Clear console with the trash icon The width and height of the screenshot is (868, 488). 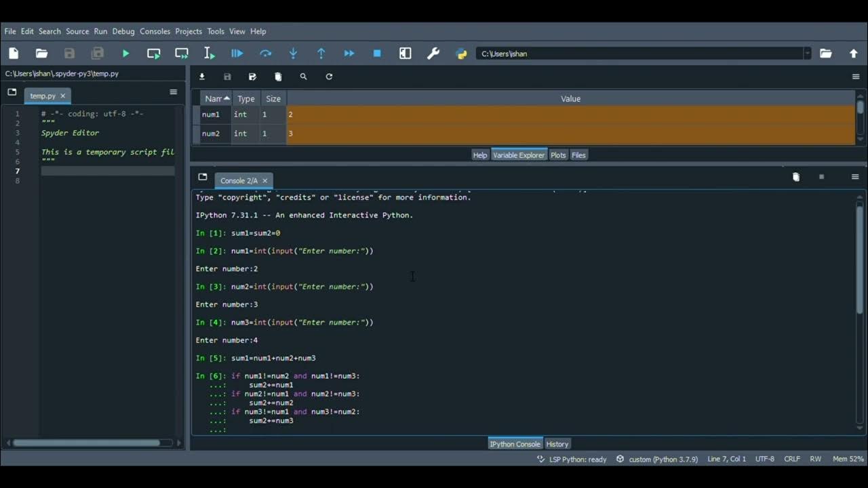[796, 177]
